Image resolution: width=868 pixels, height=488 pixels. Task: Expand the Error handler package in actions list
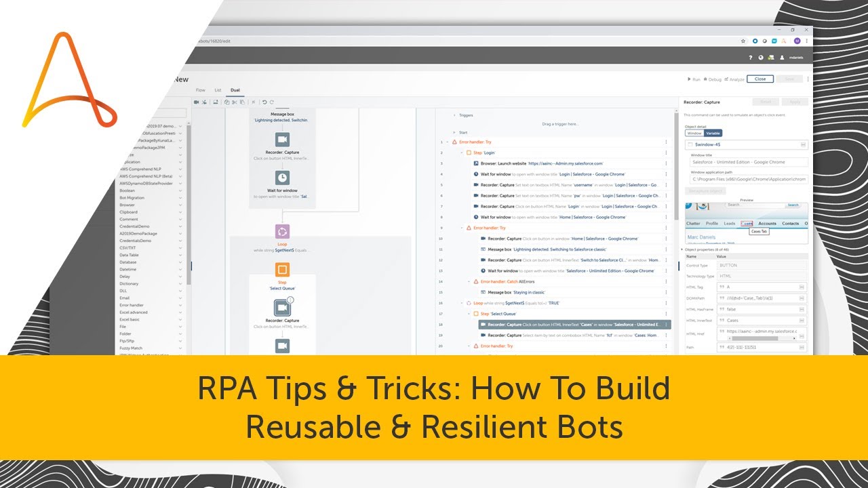(180, 305)
